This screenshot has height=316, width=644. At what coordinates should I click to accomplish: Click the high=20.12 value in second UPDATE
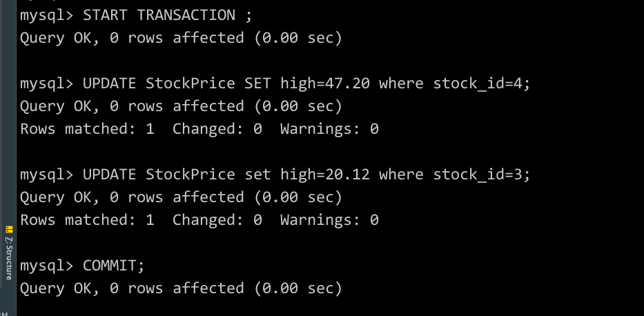click(325, 175)
